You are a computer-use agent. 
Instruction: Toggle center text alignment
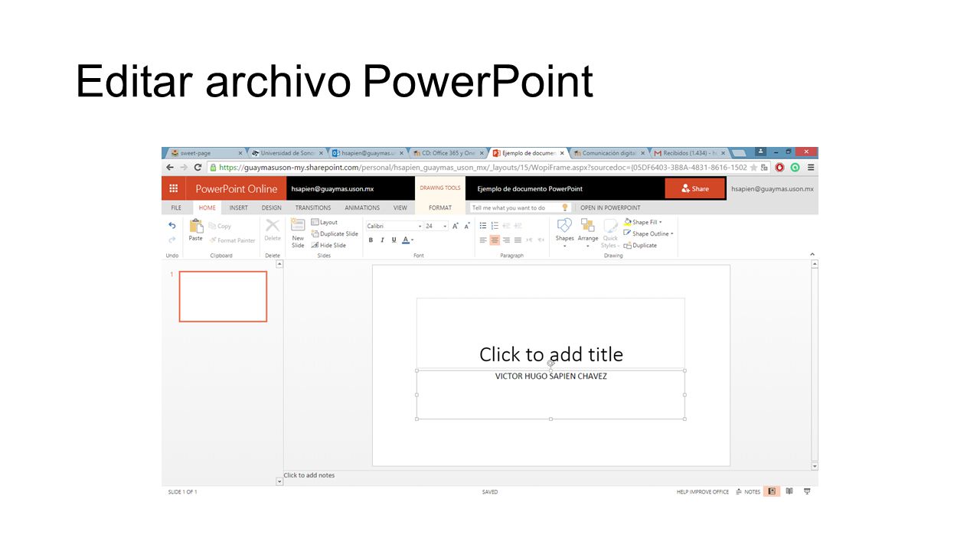pos(495,240)
